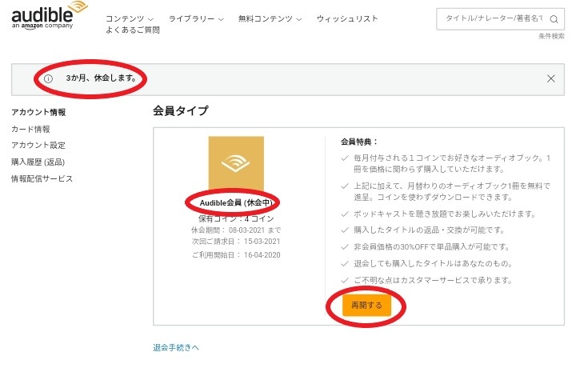The width and height of the screenshot is (576, 392).
Task: Open アカウント設定 in the sidebar
Action: pos(38,145)
